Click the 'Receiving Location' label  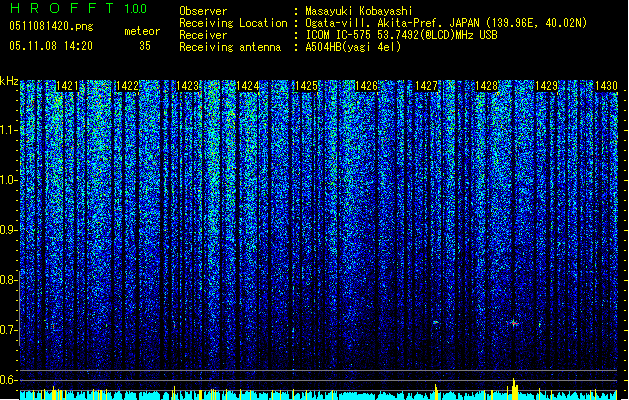coord(233,23)
